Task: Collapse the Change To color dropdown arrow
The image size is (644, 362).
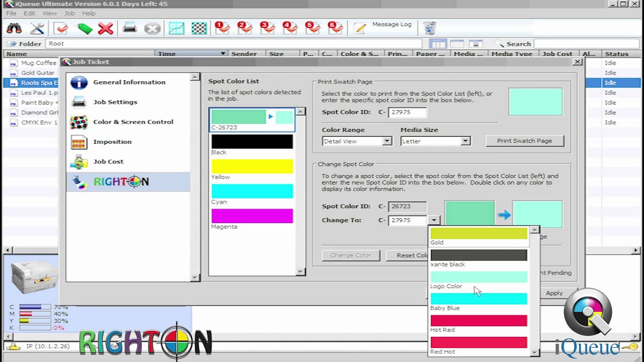Action: tap(434, 220)
